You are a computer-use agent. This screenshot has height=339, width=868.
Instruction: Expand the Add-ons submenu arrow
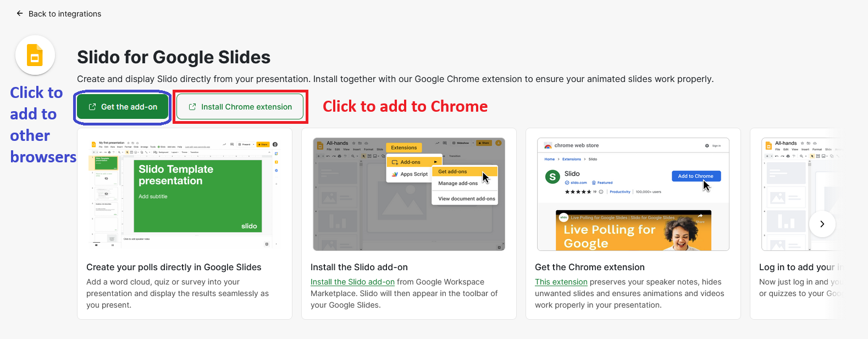click(x=435, y=162)
